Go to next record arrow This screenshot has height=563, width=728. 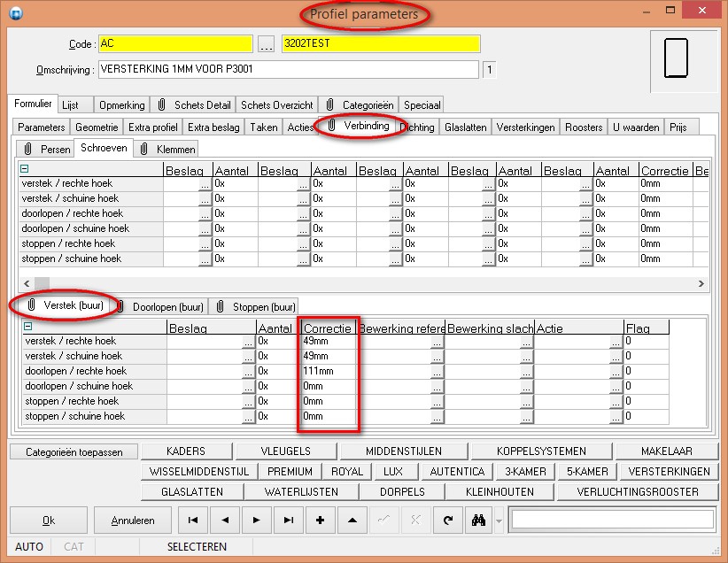pos(256,521)
